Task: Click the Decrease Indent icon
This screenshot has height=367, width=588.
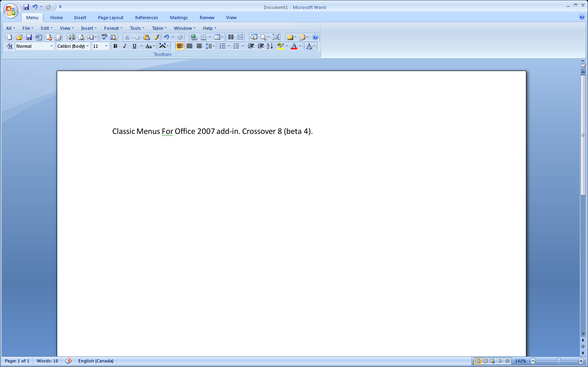Action: [251, 46]
